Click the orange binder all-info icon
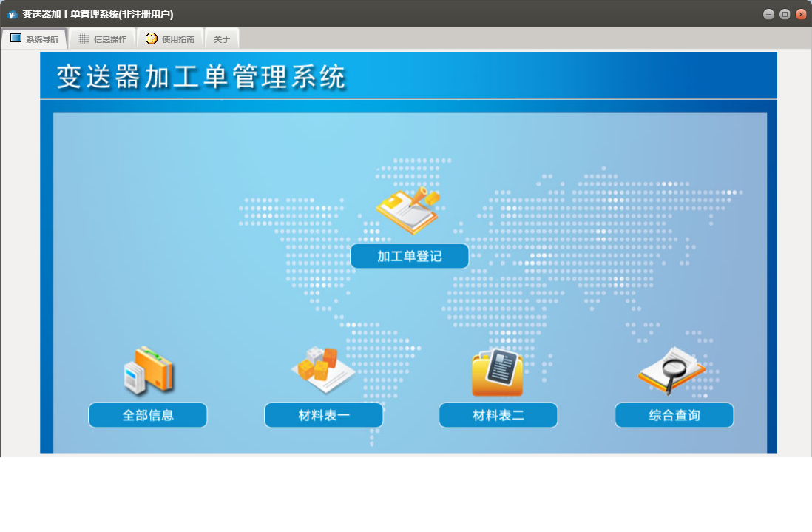 click(149, 371)
